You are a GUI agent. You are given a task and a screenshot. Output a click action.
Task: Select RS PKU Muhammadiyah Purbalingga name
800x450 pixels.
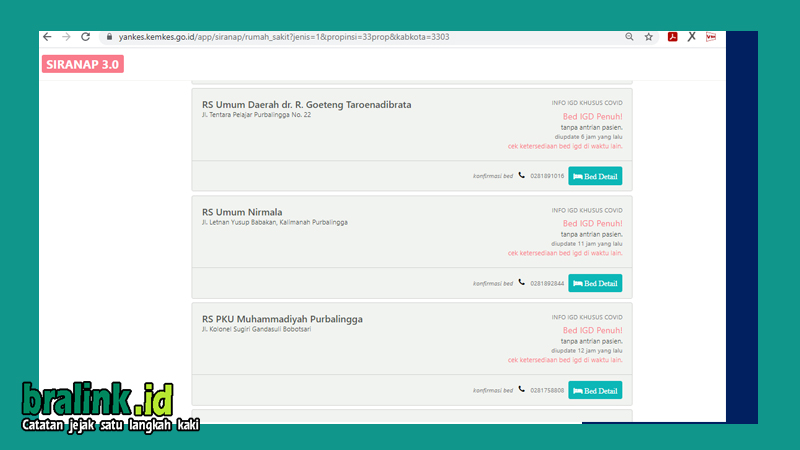tap(282, 319)
